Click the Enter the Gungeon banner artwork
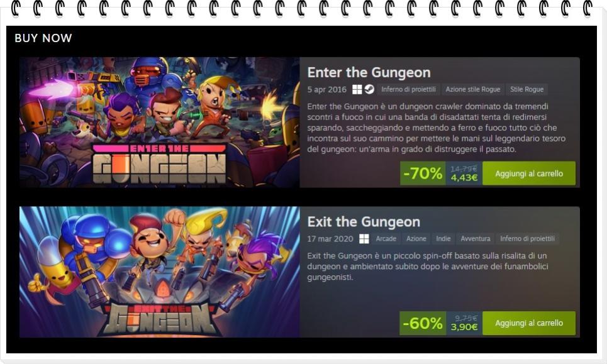This screenshot has height=364, width=607. pyautogui.click(x=160, y=122)
